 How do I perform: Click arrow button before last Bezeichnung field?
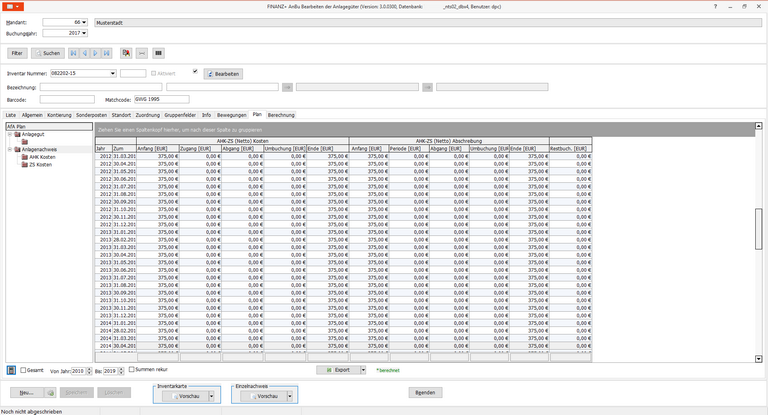pos(428,87)
